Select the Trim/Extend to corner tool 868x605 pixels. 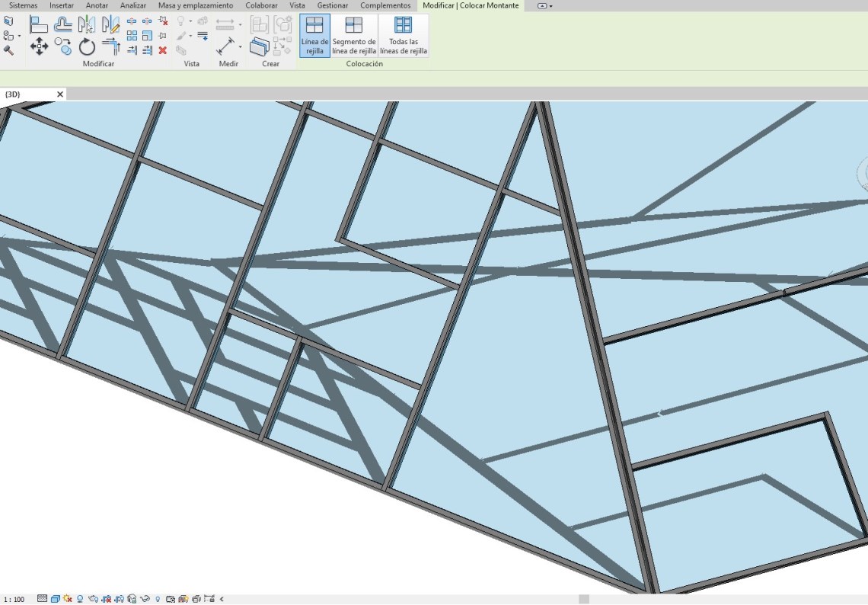coord(110,46)
